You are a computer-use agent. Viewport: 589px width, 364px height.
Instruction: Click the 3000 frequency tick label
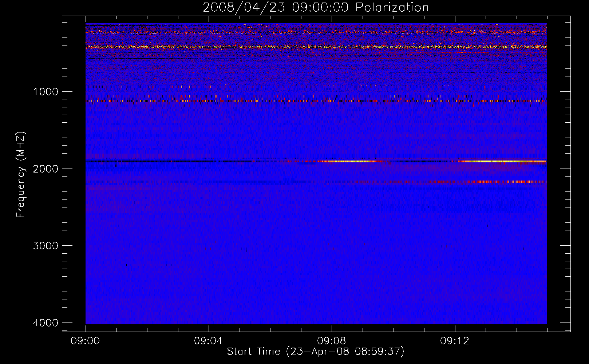click(46, 246)
